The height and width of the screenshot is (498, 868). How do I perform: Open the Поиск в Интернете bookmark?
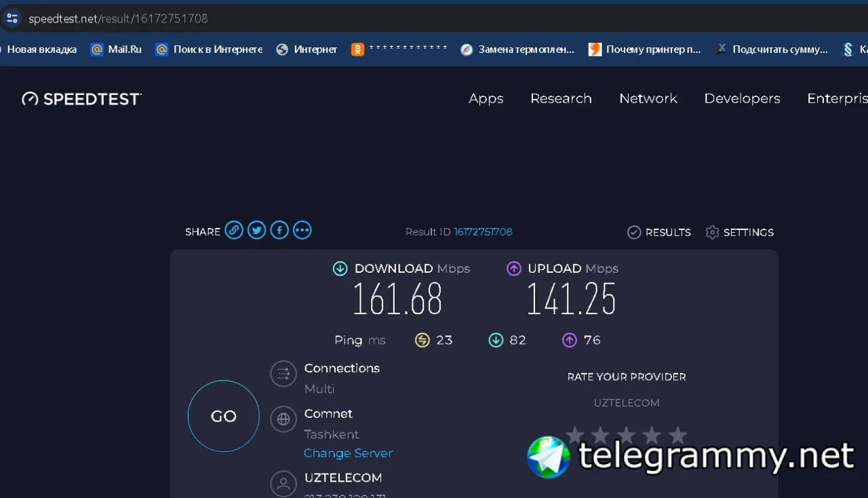click(209, 49)
